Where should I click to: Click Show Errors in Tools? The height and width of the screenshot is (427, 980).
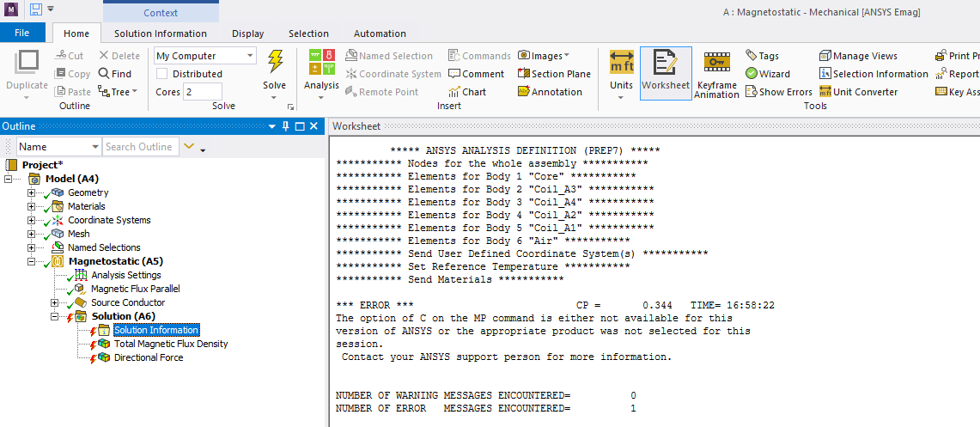[779, 92]
